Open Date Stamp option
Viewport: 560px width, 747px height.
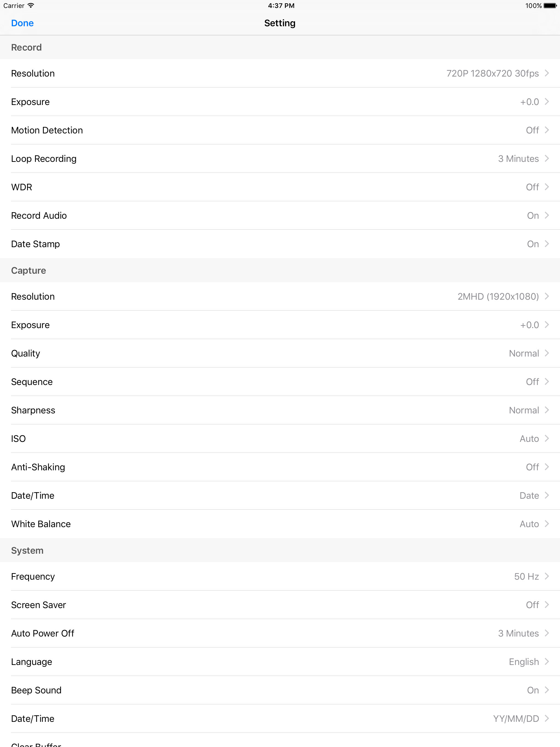point(280,244)
